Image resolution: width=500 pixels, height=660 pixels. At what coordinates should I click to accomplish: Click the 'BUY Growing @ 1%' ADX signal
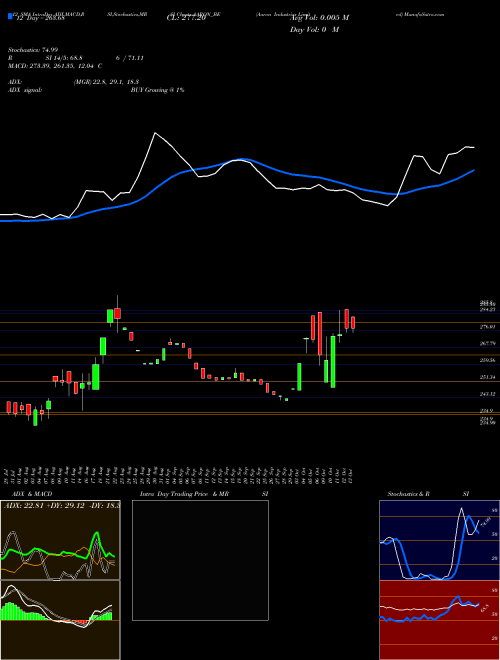157,90
